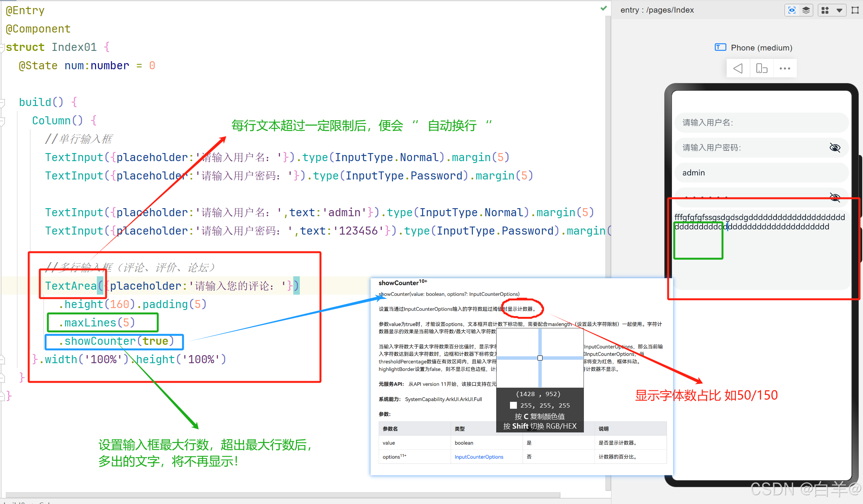Click the white color swatch in picker tooltip
This screenshot has height=504, width=863.
coord(513,405)
